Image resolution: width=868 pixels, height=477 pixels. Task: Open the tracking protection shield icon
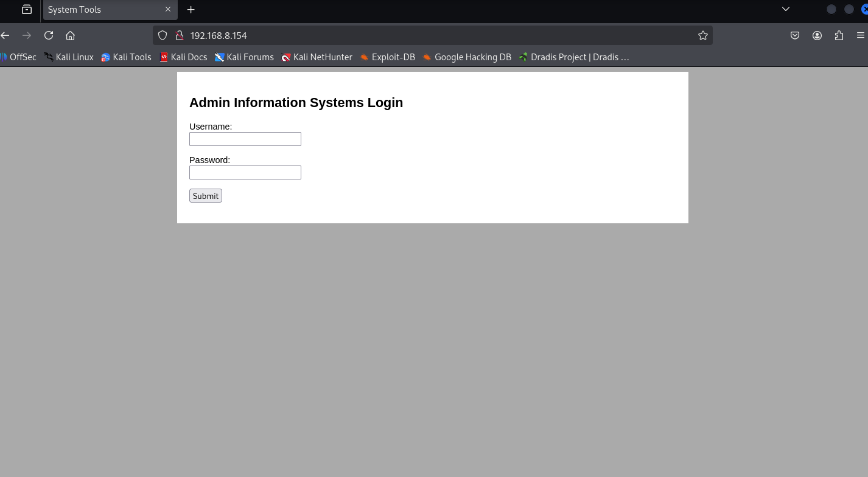(163, 35)
